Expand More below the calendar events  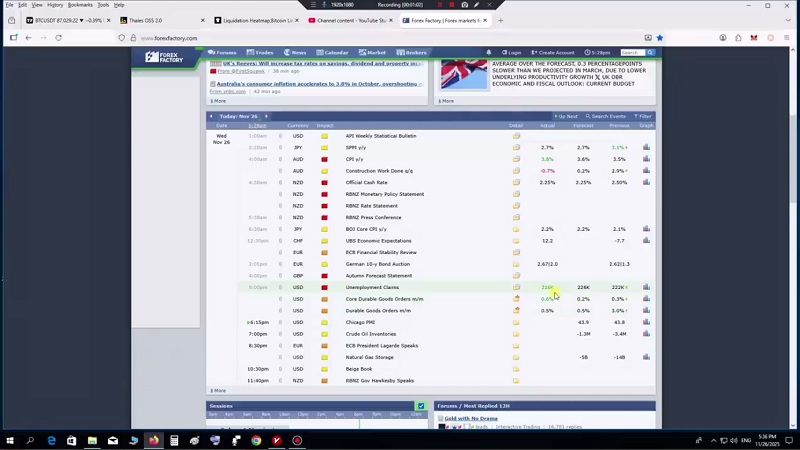tap(219, 390)
